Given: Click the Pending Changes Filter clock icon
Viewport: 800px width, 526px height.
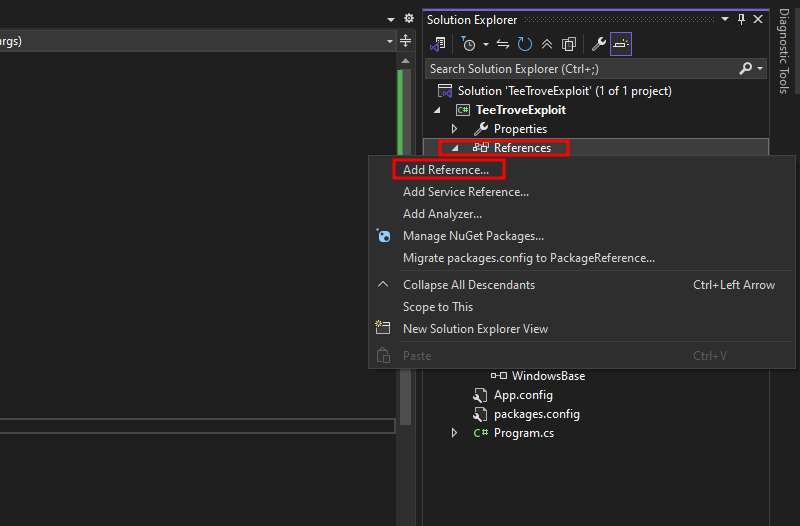Looking at the screenshot, I should pyautogui.click(x=468, y=44).
